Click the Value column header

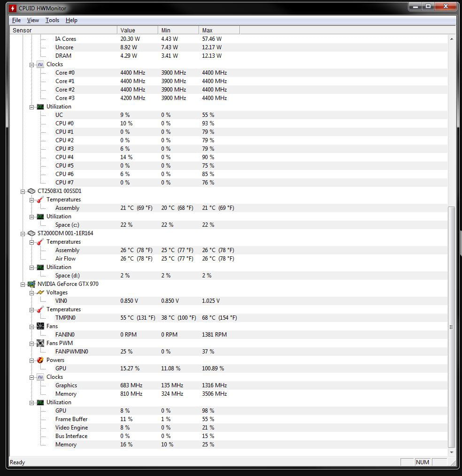pos(138,30)
